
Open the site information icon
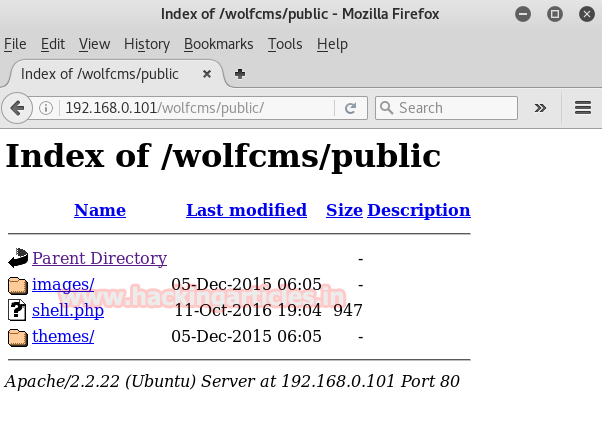coord(46,108)
